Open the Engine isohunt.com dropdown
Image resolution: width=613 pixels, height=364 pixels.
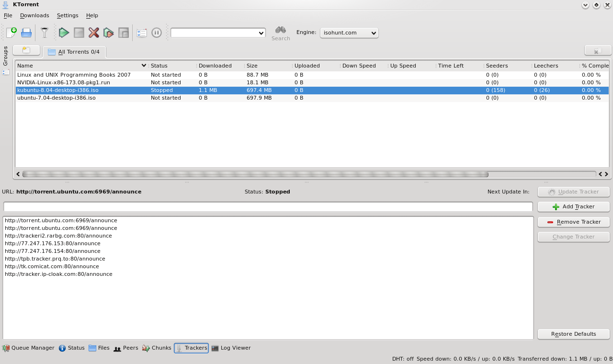349,33
